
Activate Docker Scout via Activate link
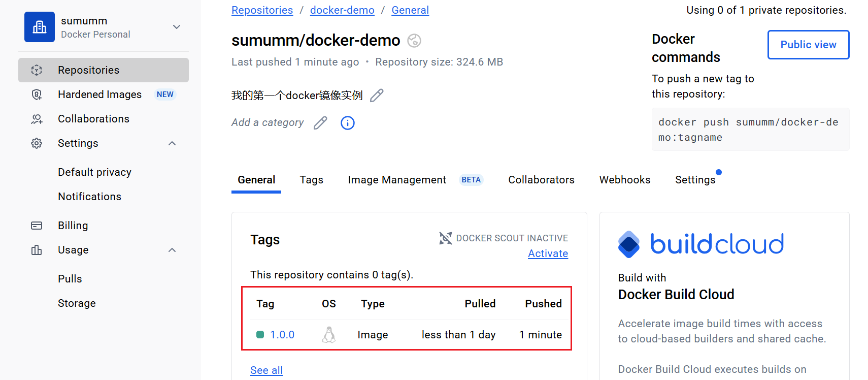tap(548, 254)
